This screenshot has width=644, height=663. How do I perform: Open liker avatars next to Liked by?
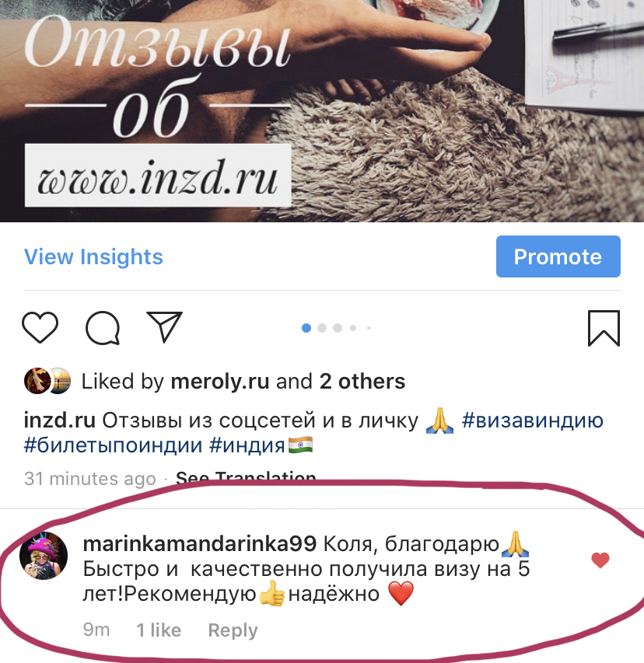(x=47, y=381)
